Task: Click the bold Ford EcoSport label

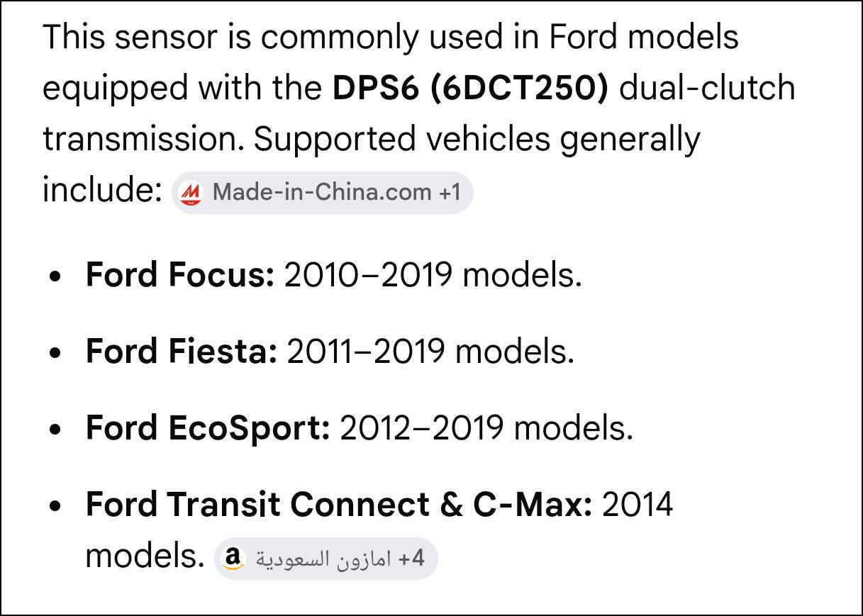Action: click(207, 427)
